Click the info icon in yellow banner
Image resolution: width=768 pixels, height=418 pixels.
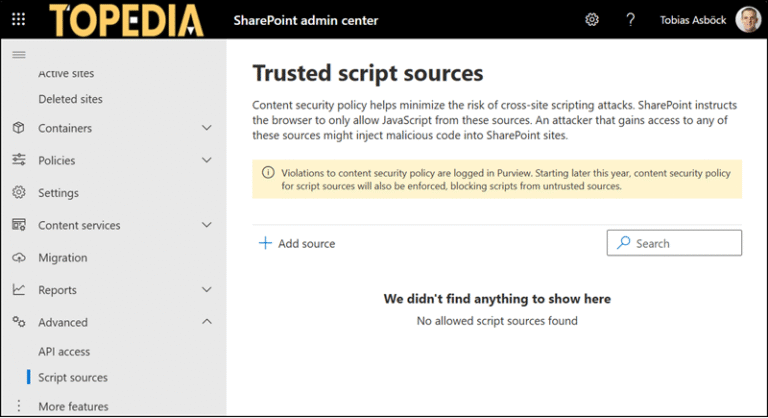click(x=268, y=172)
